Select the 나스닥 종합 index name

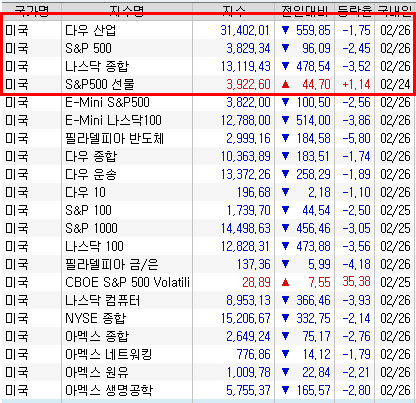(x=97, y=66)
